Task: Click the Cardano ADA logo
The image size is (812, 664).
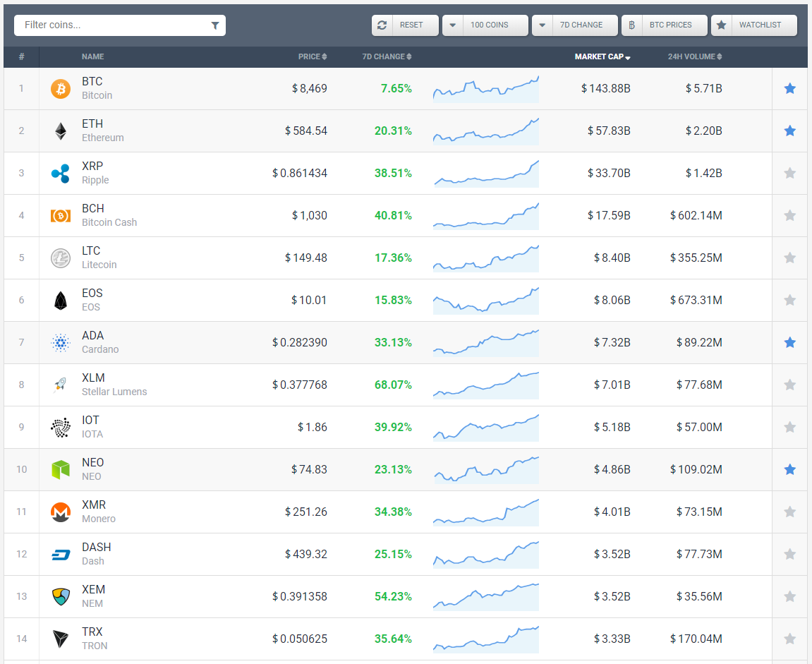Action: coord(61,343)
